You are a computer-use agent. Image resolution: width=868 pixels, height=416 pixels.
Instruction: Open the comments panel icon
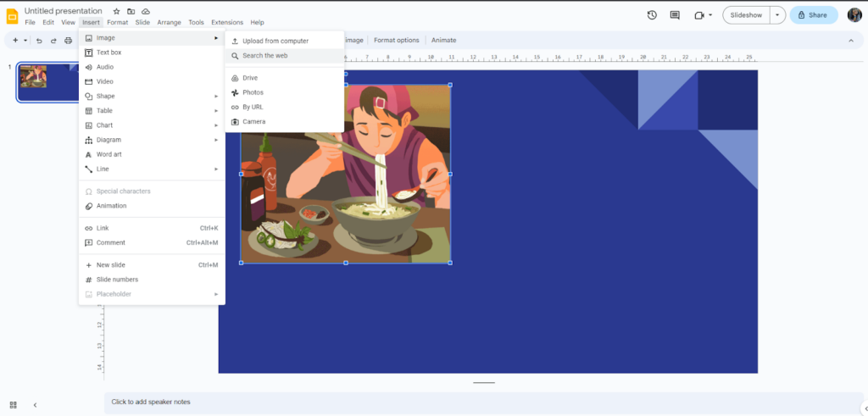[x=675, y=15]
